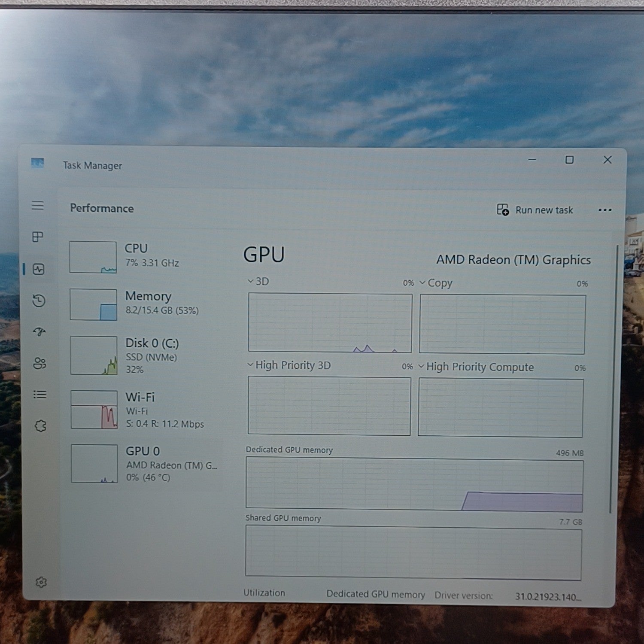The image size is (644, 644).
Task: Open the High Priority Compute engine dropdown
Action: pos(421,366)
